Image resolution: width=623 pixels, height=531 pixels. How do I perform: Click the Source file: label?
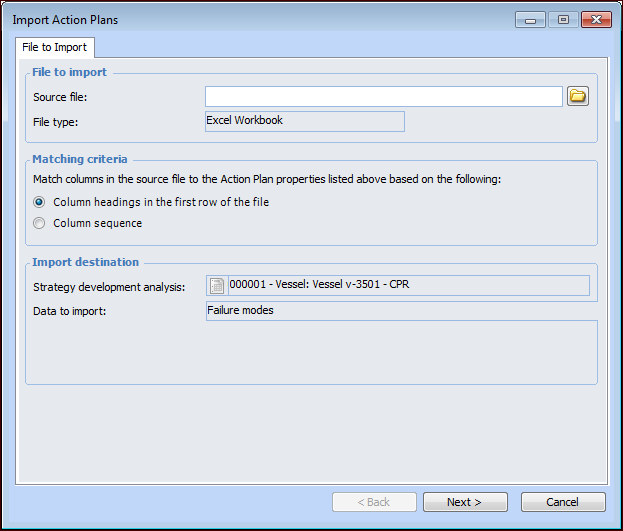pos(60,97)
